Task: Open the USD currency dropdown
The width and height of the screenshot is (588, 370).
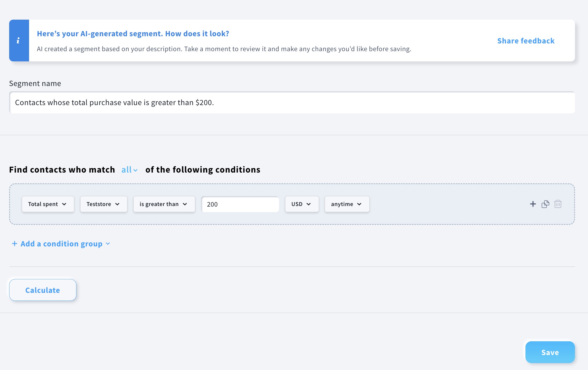Action: 301,204
